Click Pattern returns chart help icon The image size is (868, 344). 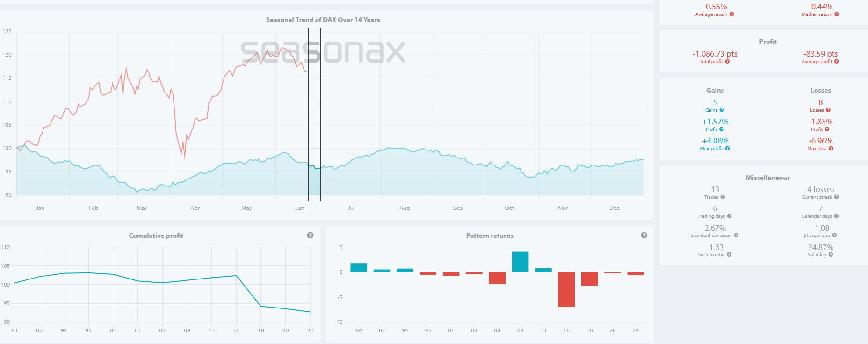click(644, 236)
